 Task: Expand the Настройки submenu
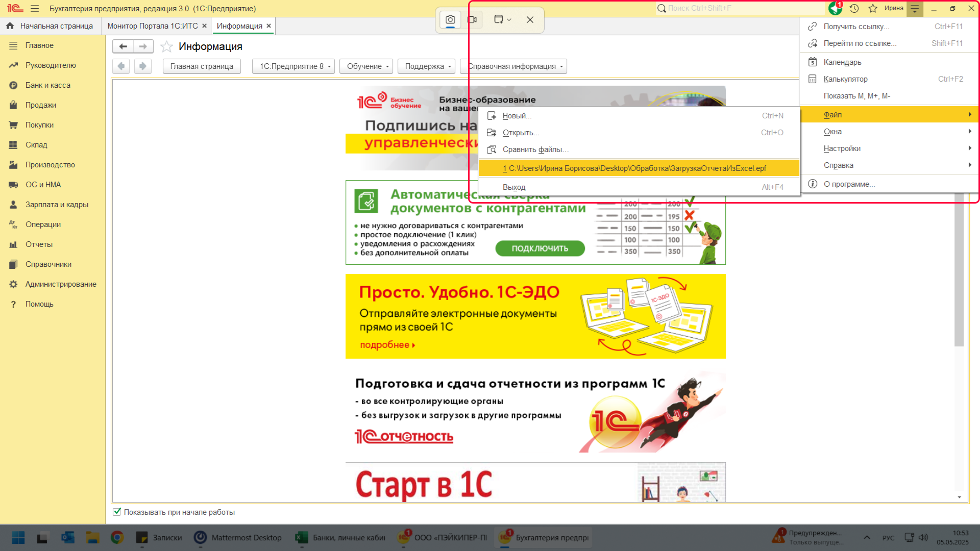pyautogui.click(x=890, y=148)
